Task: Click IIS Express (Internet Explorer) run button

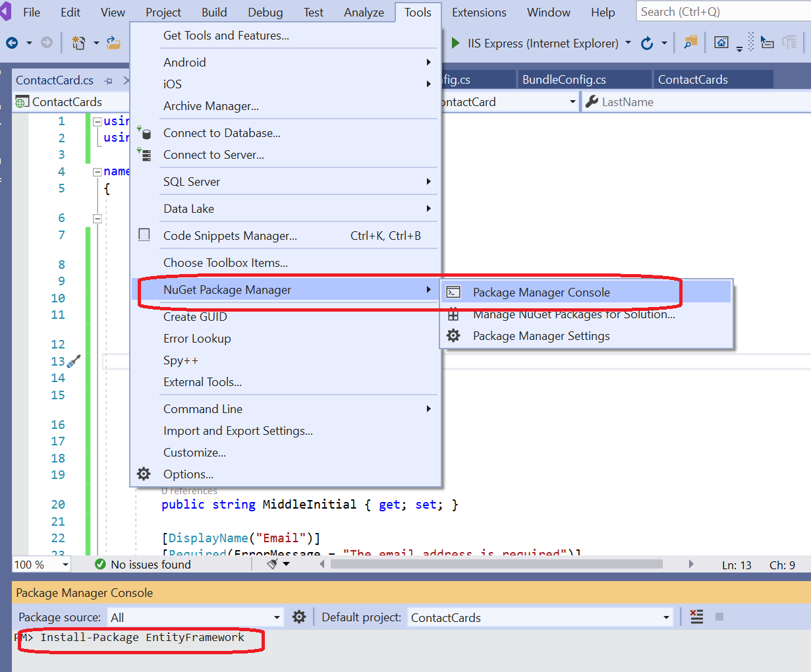Action: click(x=534, y=43)
